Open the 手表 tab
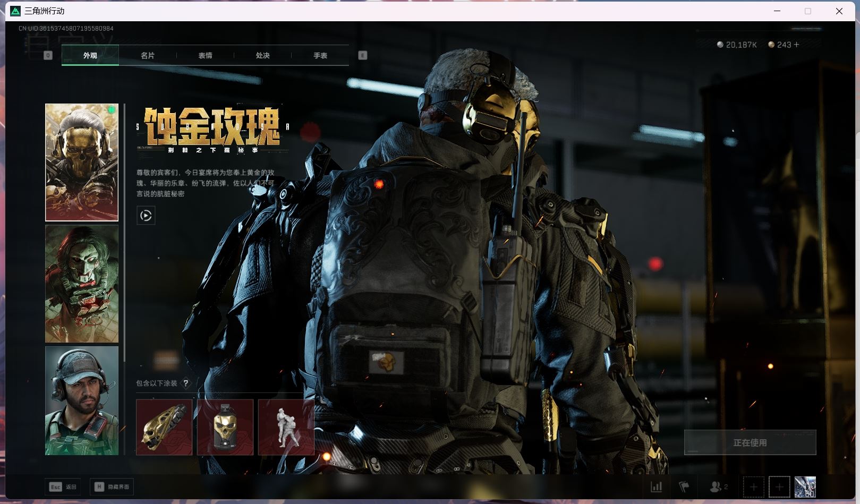 tap(320, 55)
